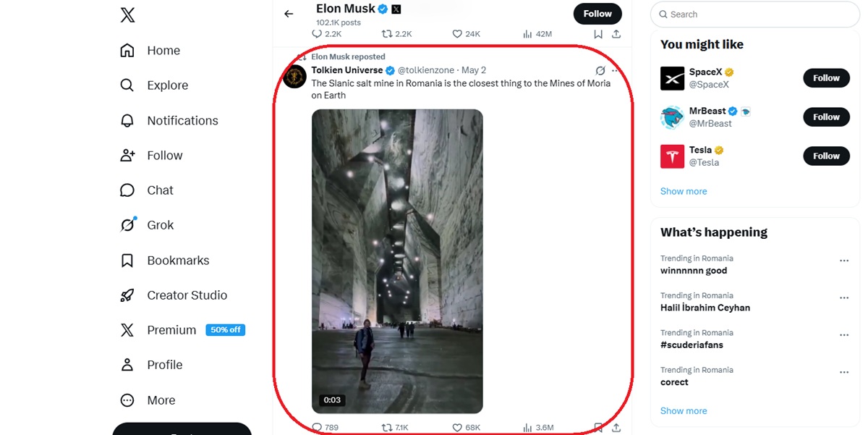This screenshot has width=868, height=435.
Task: Open Grok icon in tweet header
Action: [600, 70]
